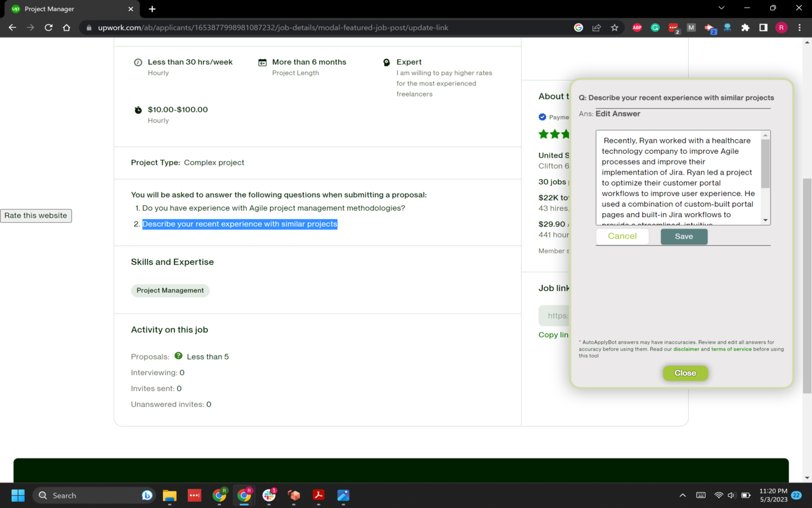The height and width of the screenshot is (508, 812).
Task: Open the Grammarly extension
Action: point(655,27)
